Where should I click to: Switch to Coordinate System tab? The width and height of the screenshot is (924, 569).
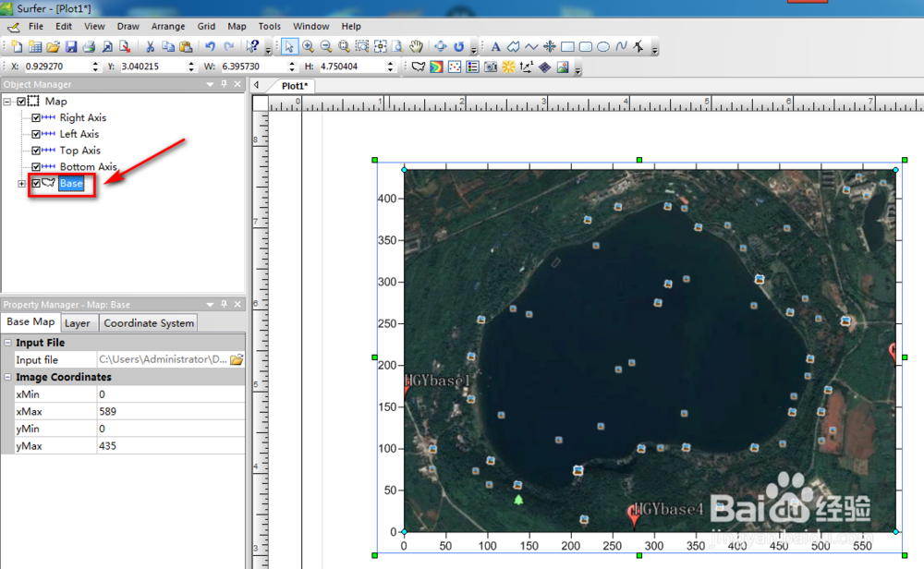149,323
